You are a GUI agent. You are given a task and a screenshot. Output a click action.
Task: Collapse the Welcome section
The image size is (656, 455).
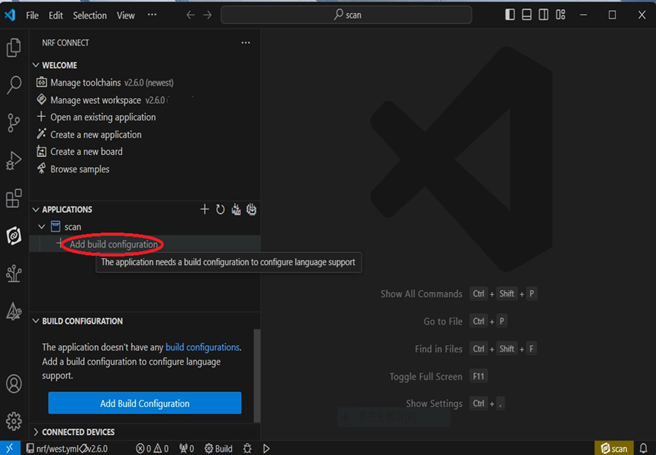[37, 65]
